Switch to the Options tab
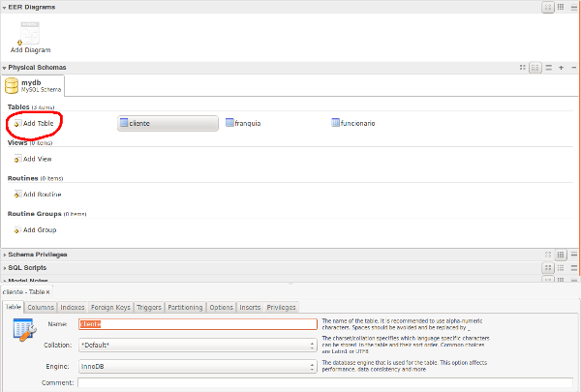Screen dimensions: 581x392 221,307
